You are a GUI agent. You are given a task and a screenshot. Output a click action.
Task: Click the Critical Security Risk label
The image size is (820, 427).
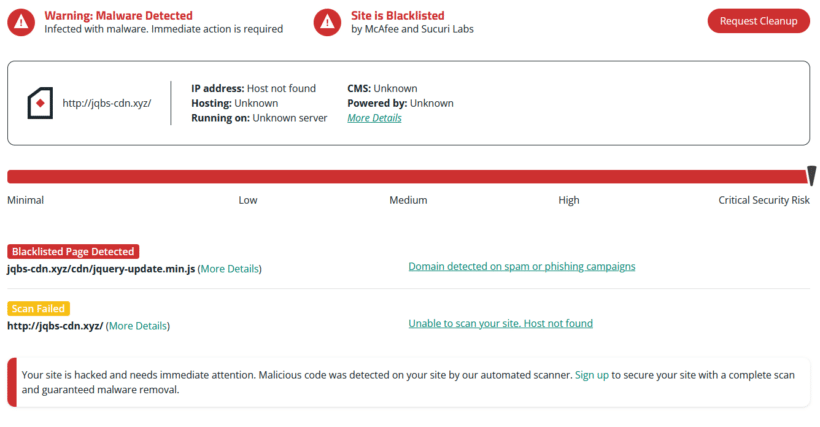coord(763,200)
